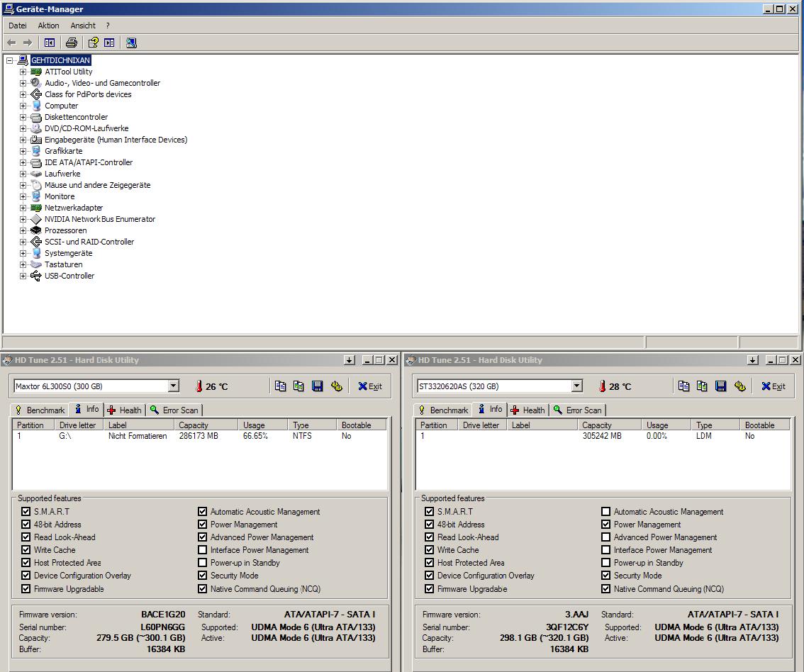Click Exit in ST3320620AS HD Tune window

[x=774, y=386]
